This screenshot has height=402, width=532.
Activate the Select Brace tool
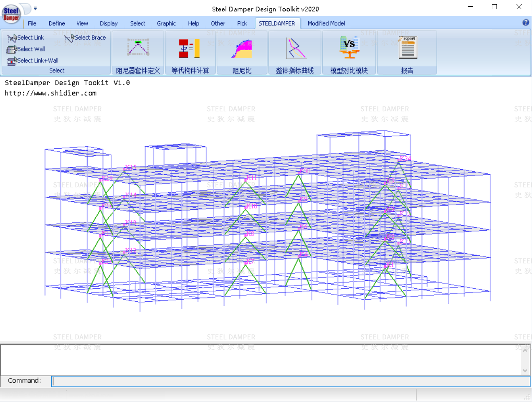pyautogui.click(x=85, y=38)
